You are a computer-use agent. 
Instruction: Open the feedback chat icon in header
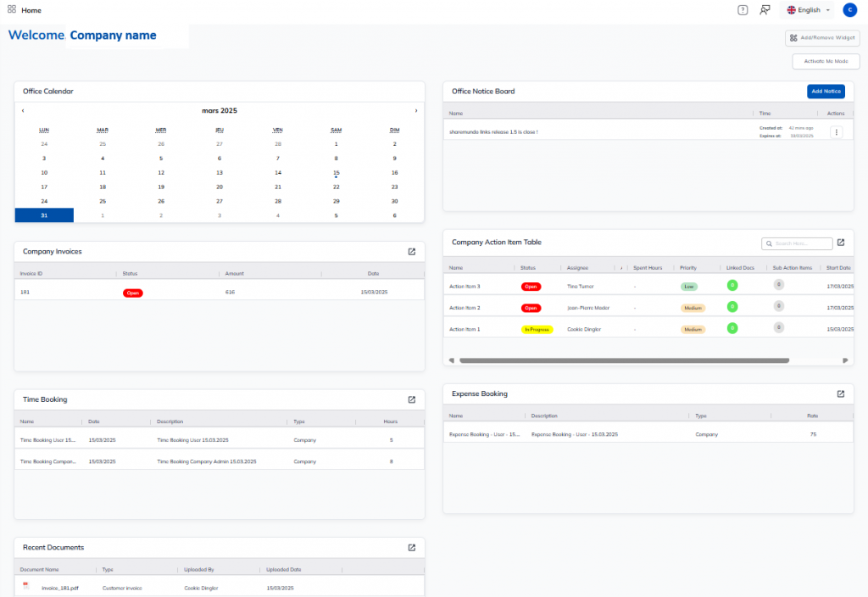point(765,10)
